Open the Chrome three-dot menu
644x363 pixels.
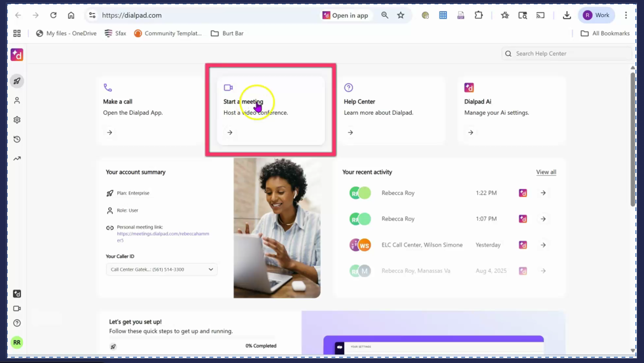point(626,15)
